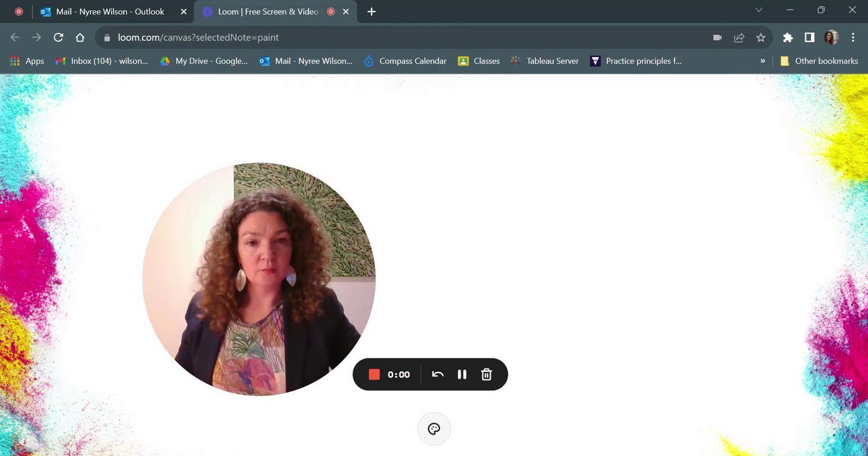
Task: Open the Mail - Nyree Wilson bookmark
Action: [x=306, y=61]
